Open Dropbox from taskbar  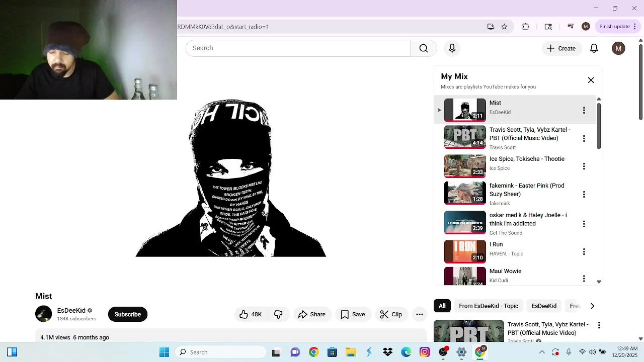(387, 352)
